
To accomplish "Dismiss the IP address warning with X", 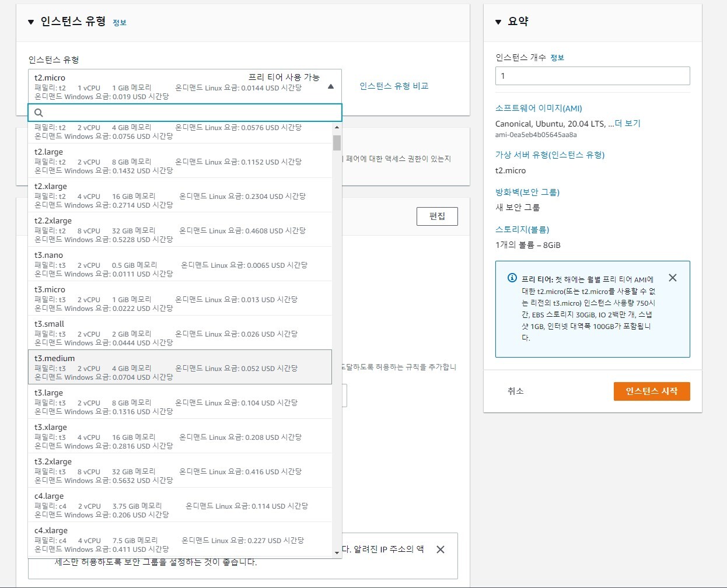I will point(441,549).
